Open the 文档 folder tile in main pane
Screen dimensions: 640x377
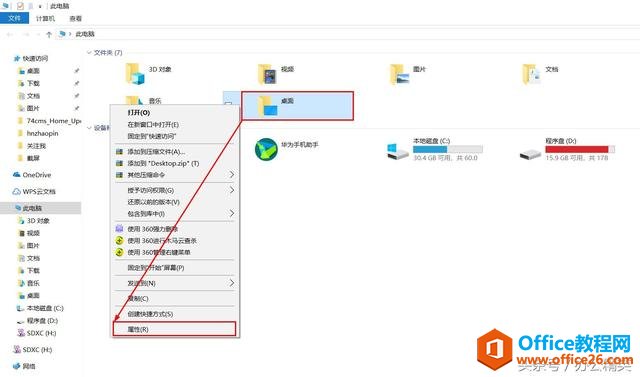[540, 74]
